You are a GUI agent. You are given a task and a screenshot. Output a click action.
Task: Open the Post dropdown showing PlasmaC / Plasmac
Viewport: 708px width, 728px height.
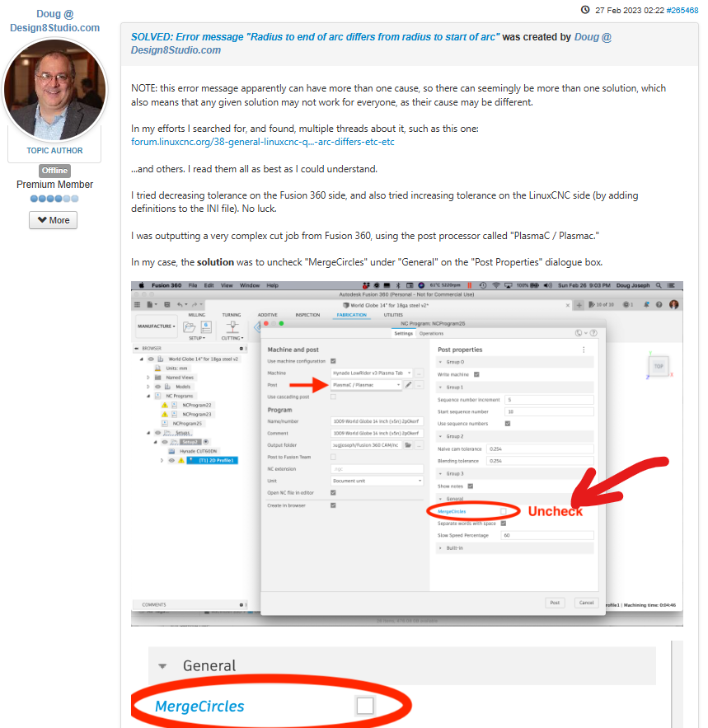pyautogui.click(x=366, y=385)
